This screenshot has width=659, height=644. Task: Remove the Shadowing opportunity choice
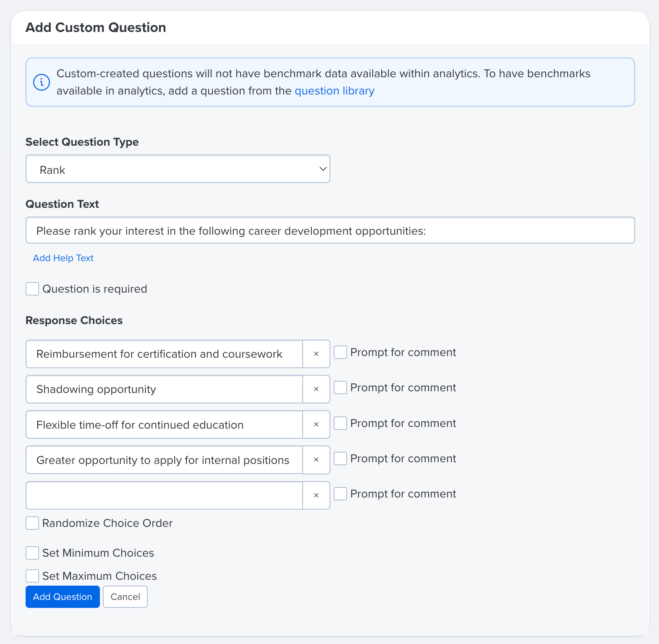click(x=316, y=389)
